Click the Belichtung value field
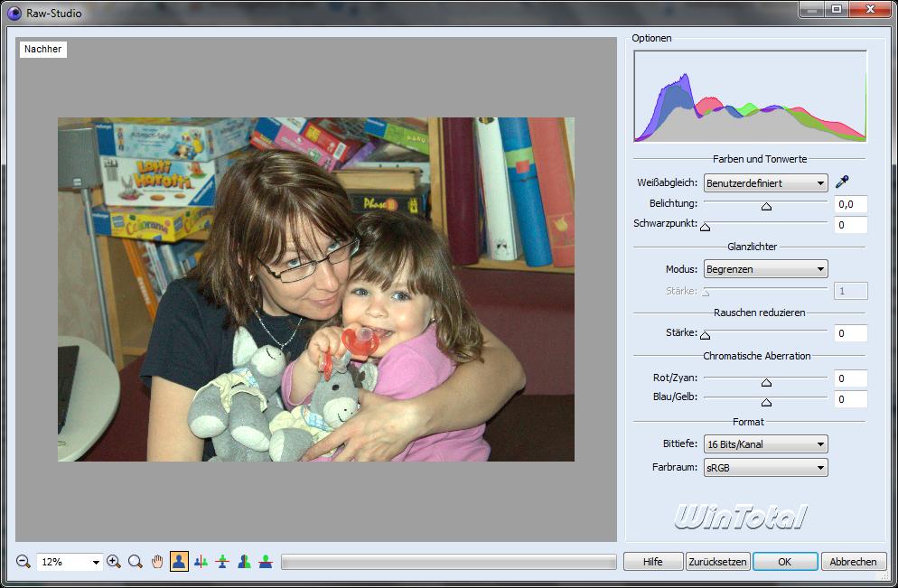Image resolution: width=898 pixels, height=588 pixels. 850,204
